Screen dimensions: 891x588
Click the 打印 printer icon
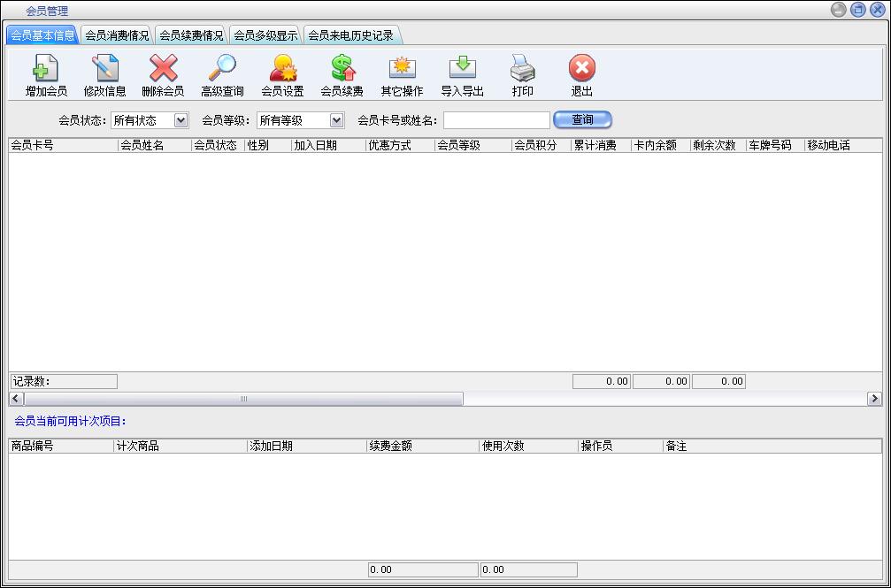[x=522, y=69]
